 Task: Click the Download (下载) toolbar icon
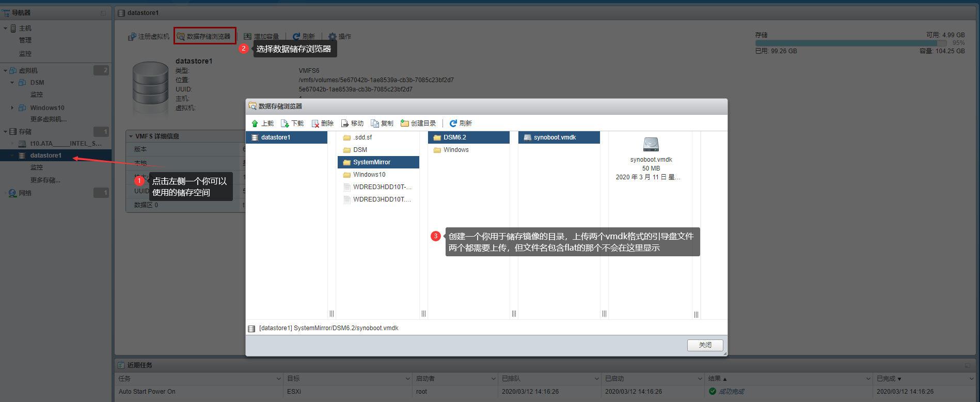pos(284,123)
